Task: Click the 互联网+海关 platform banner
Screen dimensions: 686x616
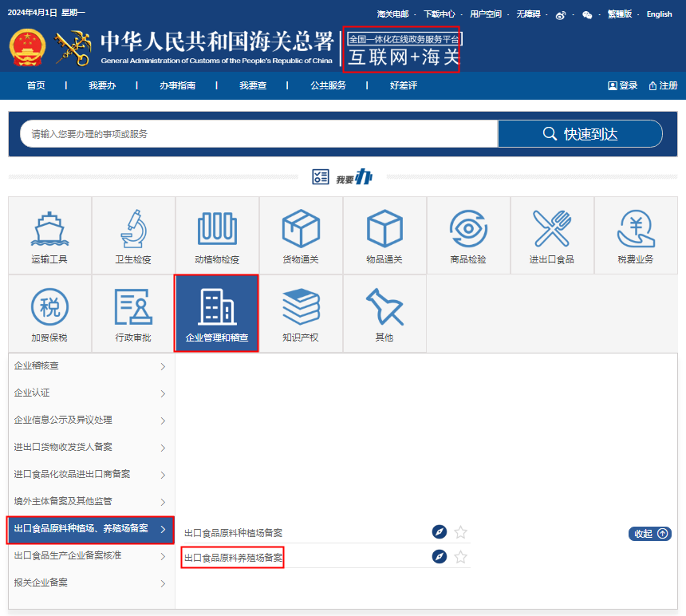Action: coord(403,49)
